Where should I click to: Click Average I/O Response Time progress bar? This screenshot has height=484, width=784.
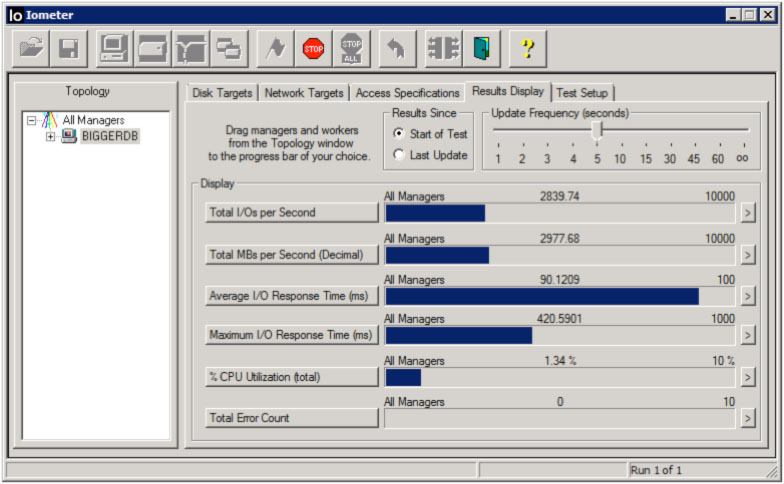pos(560,296)
